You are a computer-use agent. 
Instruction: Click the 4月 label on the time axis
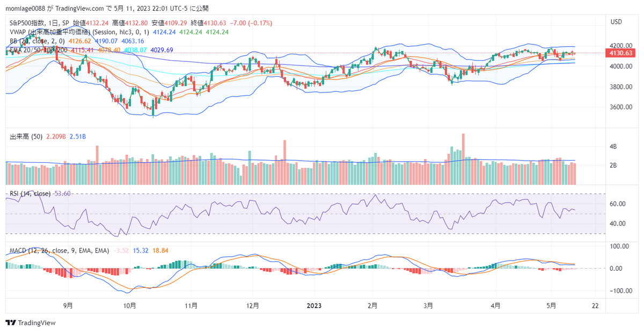click(495, 305)
